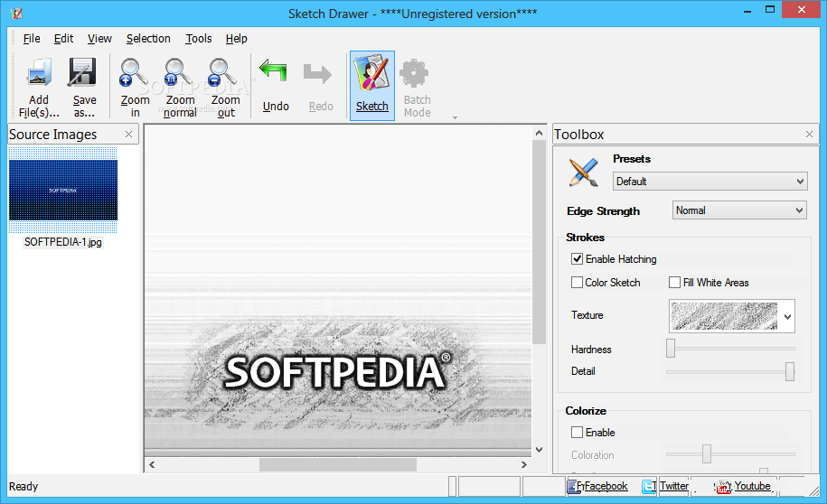This screenshot has width=827, height=504.
Task: Click the Zoom in magnifier icon
Action: click(x=134, y=72)
